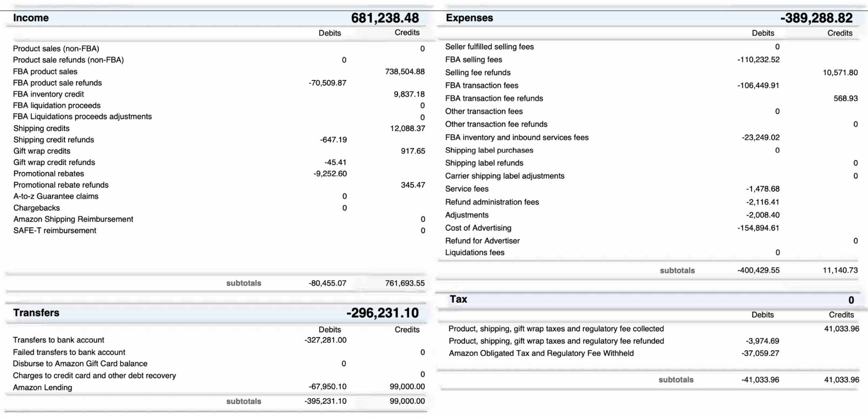Select Income debits subtotal -80,455.07
This screenshot has width=868, height=417.
click(x=327, y=283)
